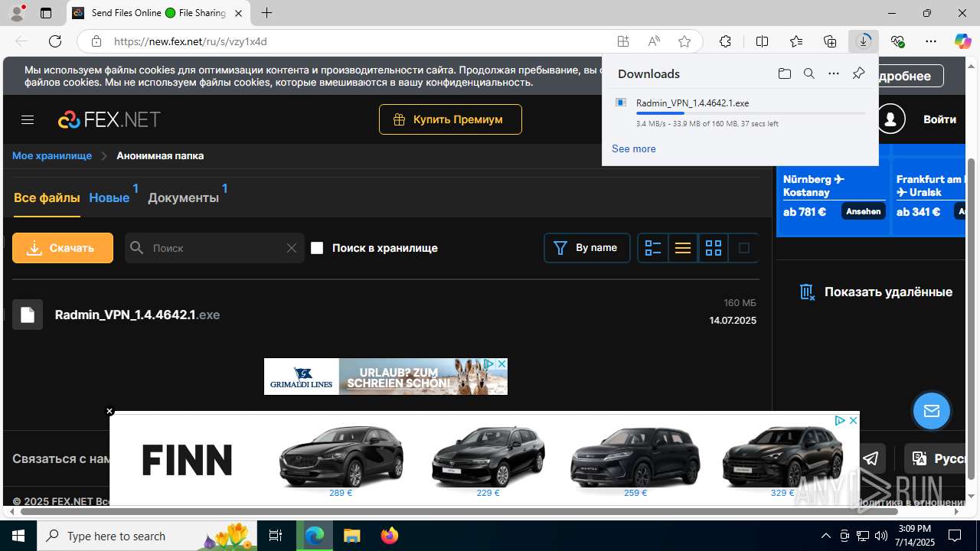
Task: Open File Explorer from taskbar
Action: (x=351, y=536)
